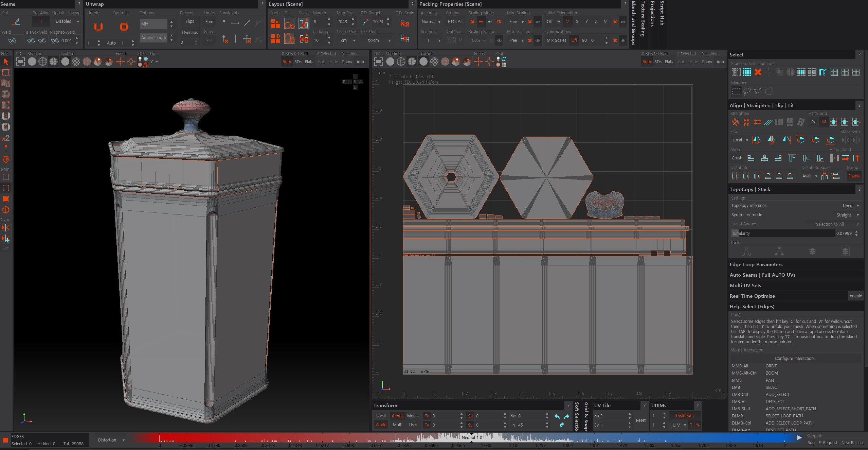Open Up axis Y dropdown in 3D viewport

(154, 62)
